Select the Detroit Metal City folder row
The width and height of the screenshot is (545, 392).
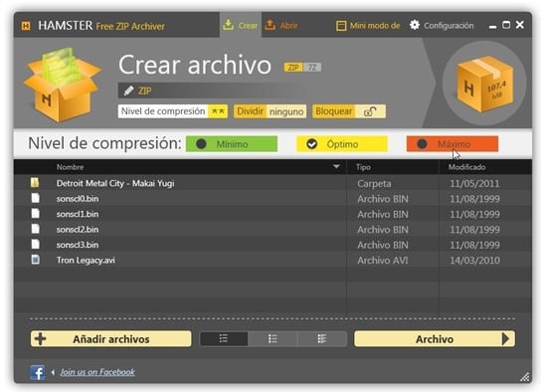click(272, 183)
